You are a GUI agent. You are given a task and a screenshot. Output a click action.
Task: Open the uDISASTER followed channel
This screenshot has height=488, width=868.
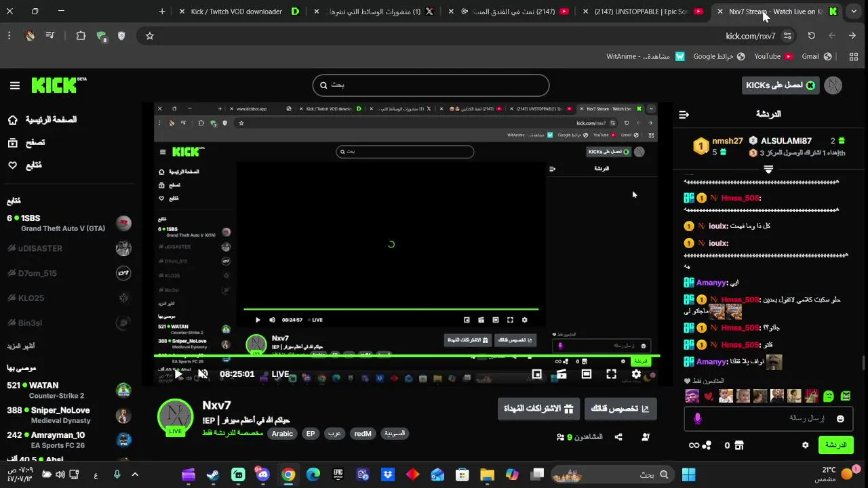coord(68,248)
